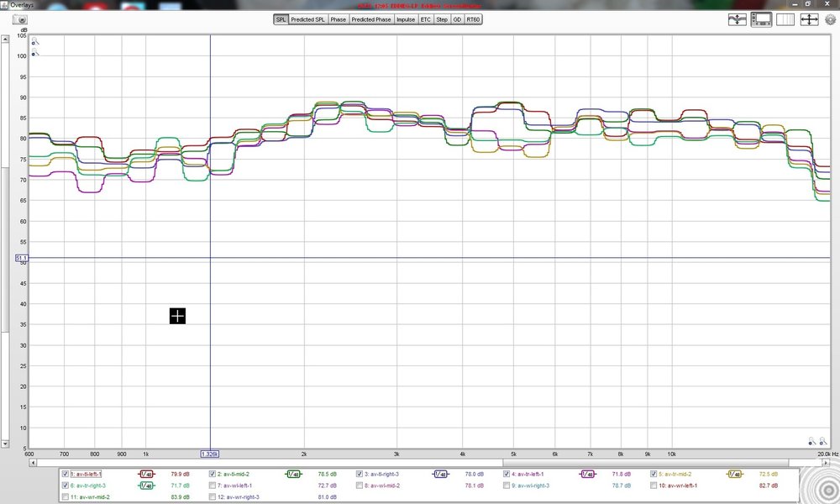
Task: Click the Capture camera icon
Action: tap(19, 19)
